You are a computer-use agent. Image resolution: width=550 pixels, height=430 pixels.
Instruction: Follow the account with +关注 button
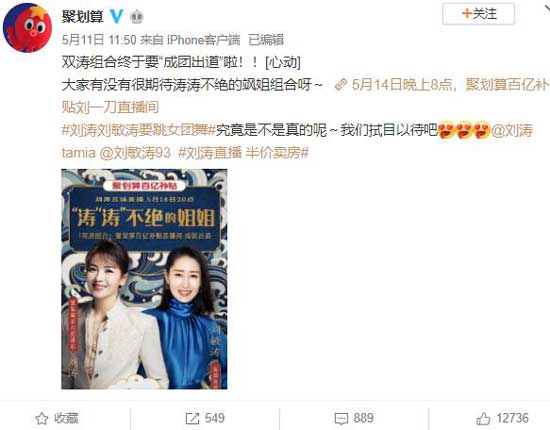pyautogui.click(x=478, y=14)
